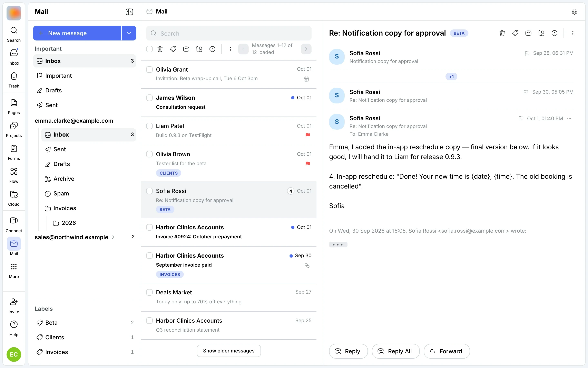Open conversation more options menu
Screen dimensions: 588x368
pos(573,33)
